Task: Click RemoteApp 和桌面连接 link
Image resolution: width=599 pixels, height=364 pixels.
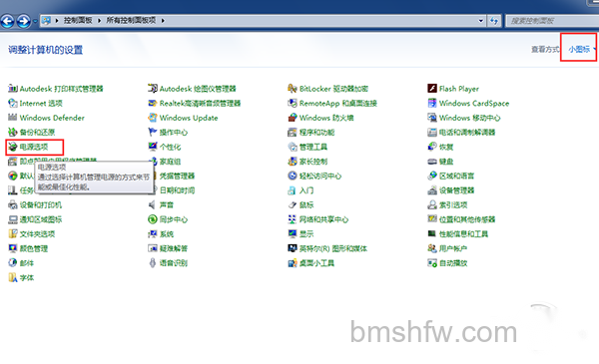Action: point(338,103)
